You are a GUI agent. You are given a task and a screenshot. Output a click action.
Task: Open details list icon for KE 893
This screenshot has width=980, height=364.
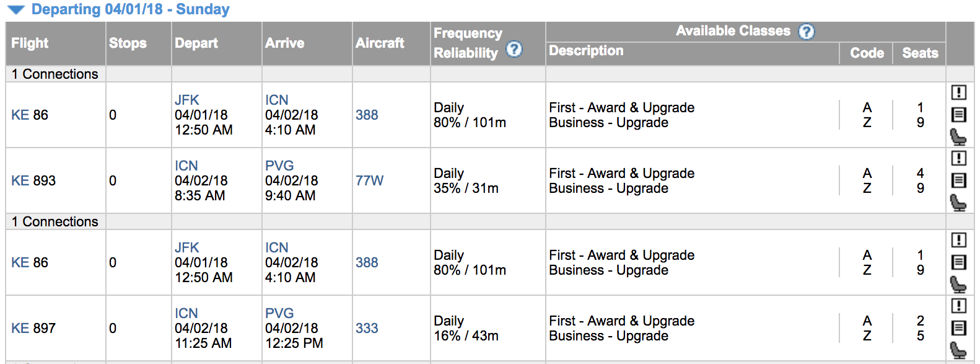pyautogui.click(x=958, y=180)
